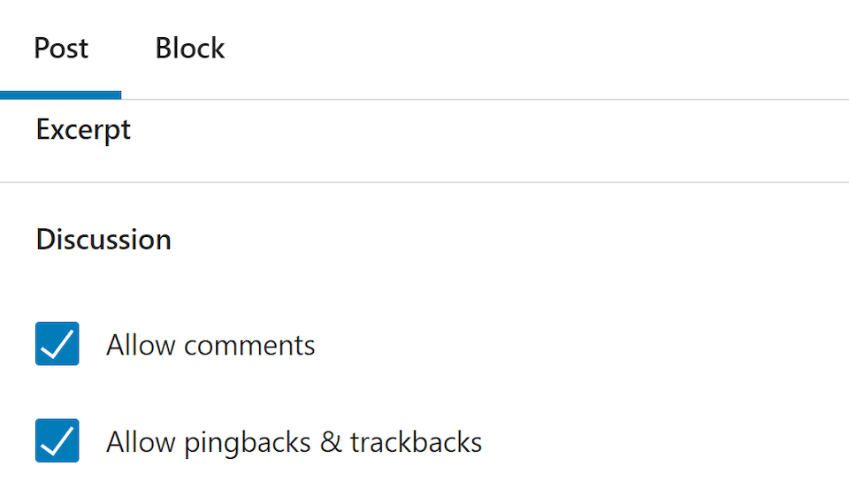Image resolution: width=849 pixels, height=504 pixels.
Task: Click the blue box next to Allow comments
Action: pos(57,344)
